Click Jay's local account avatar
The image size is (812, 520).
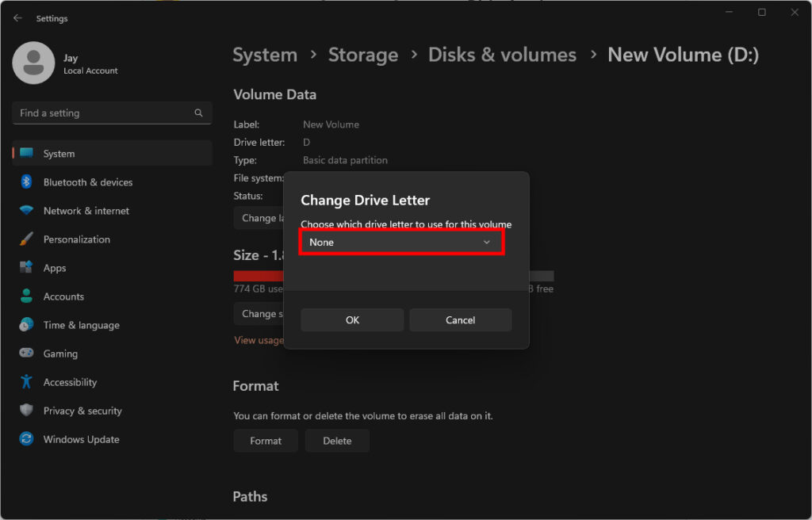[33, 62]
